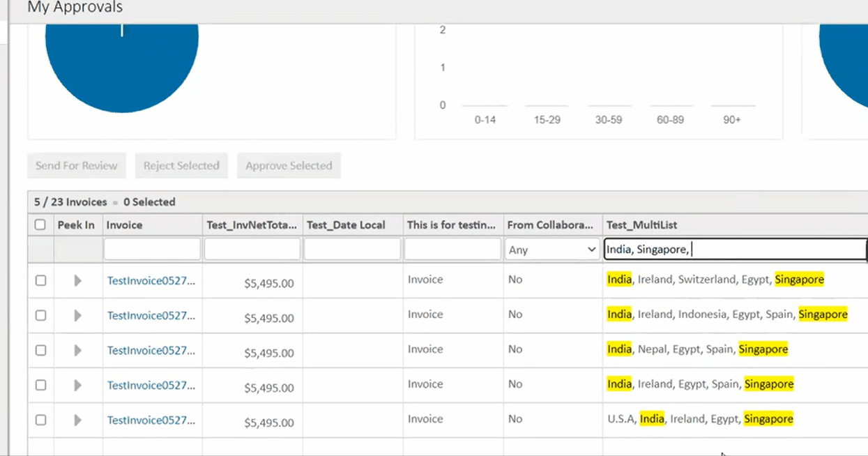
Task: Open the TestInvoice0527 link in the Switzerland row
Action: click(x=151, y=280)
